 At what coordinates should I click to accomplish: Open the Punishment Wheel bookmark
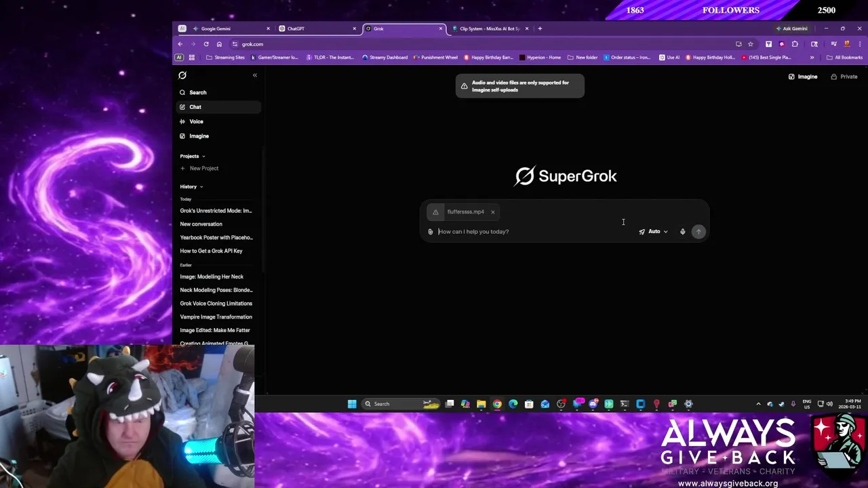tap(435, 58)
